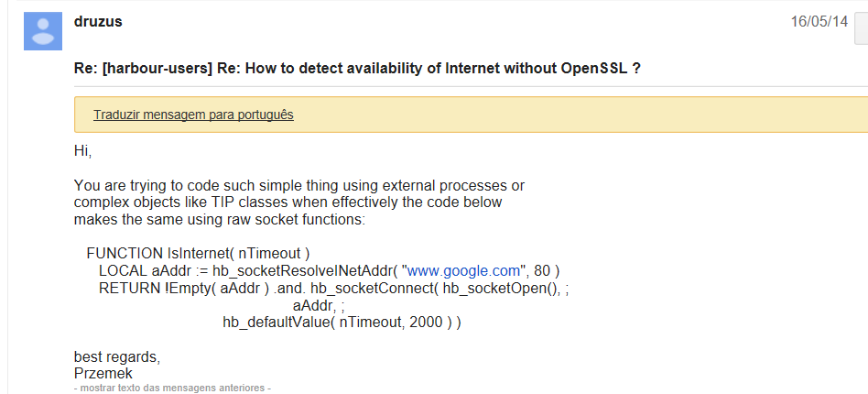Click the yellow translation banner area
This screenshot has height=394, width=868.
[549, 115]
